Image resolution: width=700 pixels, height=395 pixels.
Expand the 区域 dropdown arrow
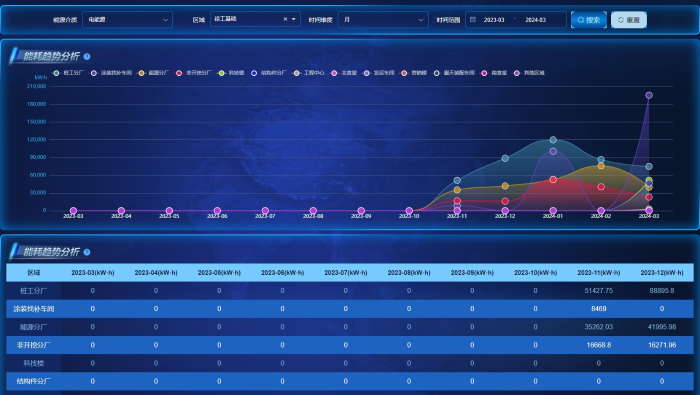coord(294,19)
